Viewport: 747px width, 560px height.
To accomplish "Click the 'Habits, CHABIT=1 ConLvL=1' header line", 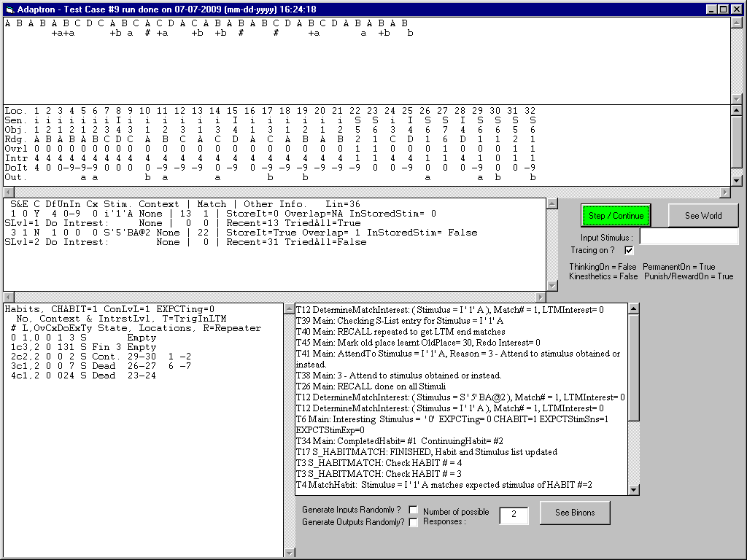I will click(x=109, y=309).
